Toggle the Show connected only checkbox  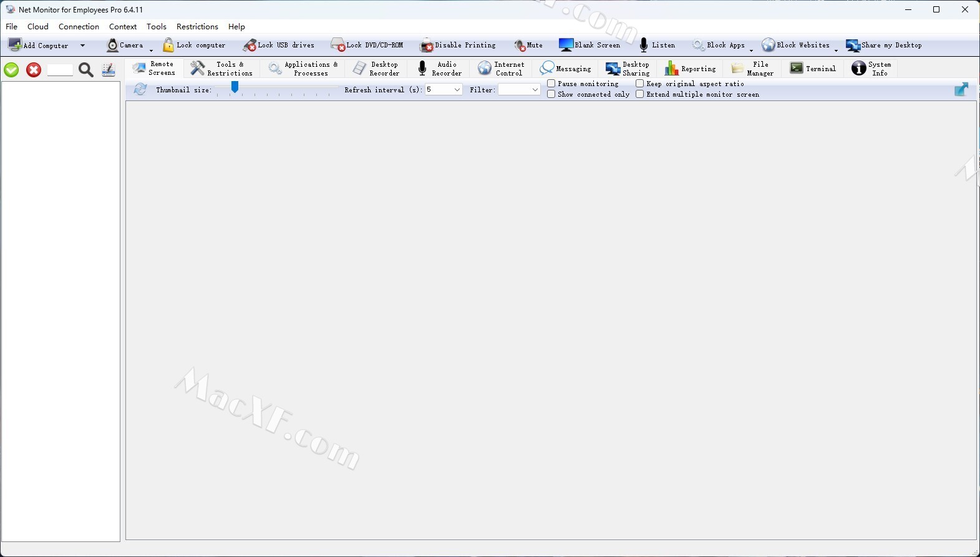tap(551, 94)
